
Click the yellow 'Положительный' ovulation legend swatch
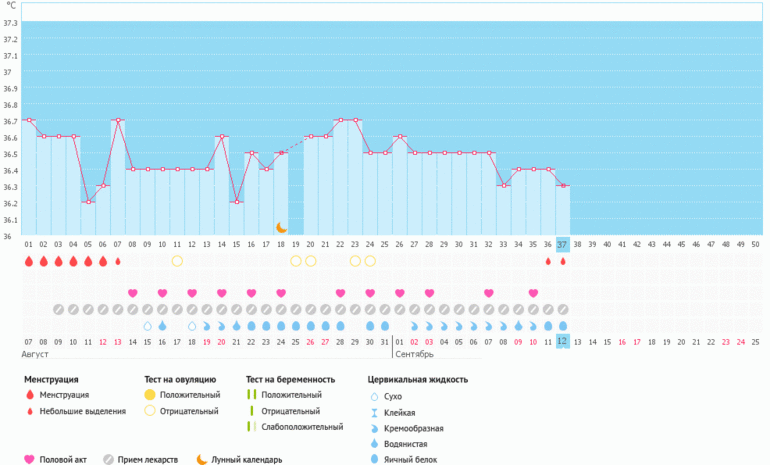(150, 395)
